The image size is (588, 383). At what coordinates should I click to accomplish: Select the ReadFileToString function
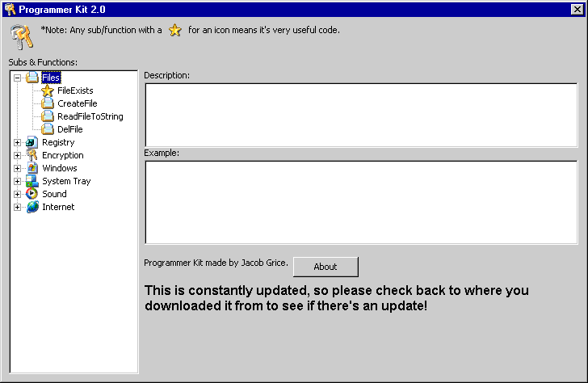tap(90, 116)
